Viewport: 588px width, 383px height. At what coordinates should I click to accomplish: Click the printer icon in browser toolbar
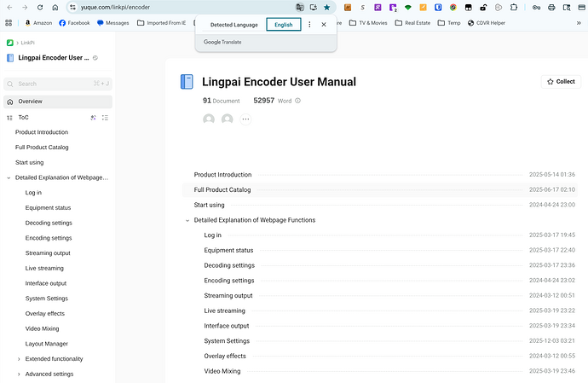click(551, 7)
